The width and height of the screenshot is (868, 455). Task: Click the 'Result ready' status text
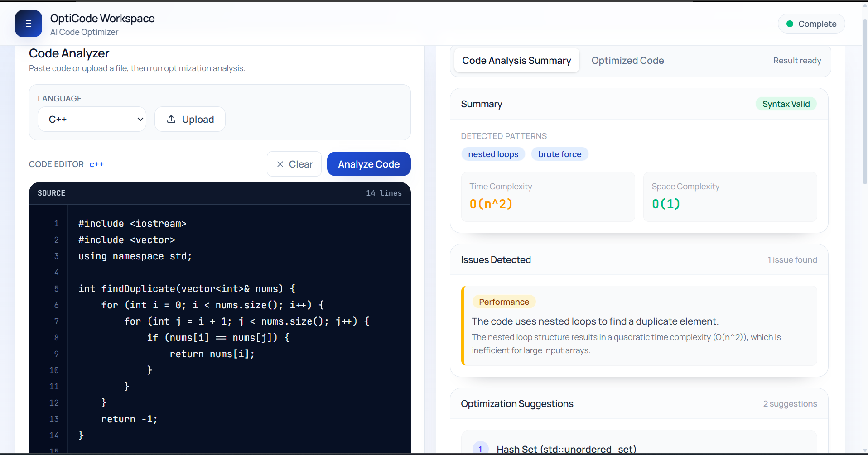coord(797,61)
